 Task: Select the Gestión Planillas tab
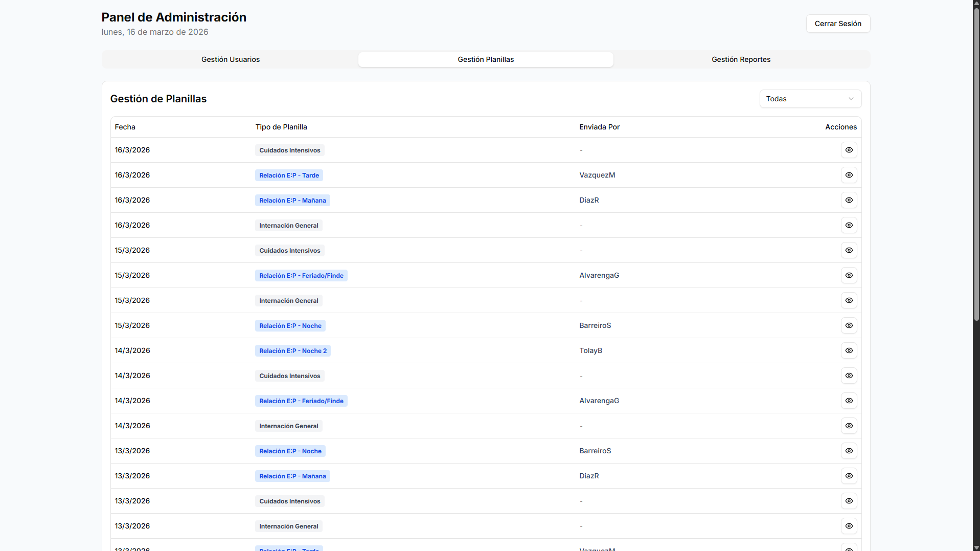[x=486, y=59]
